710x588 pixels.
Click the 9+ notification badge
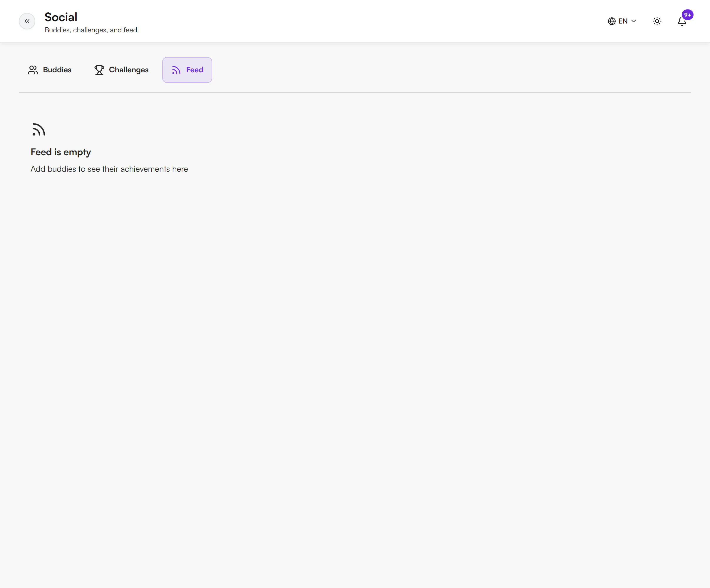click(687, 15)
